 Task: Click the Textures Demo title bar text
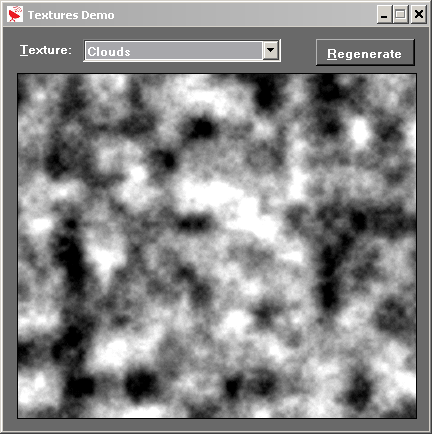[x=71, y=15]
